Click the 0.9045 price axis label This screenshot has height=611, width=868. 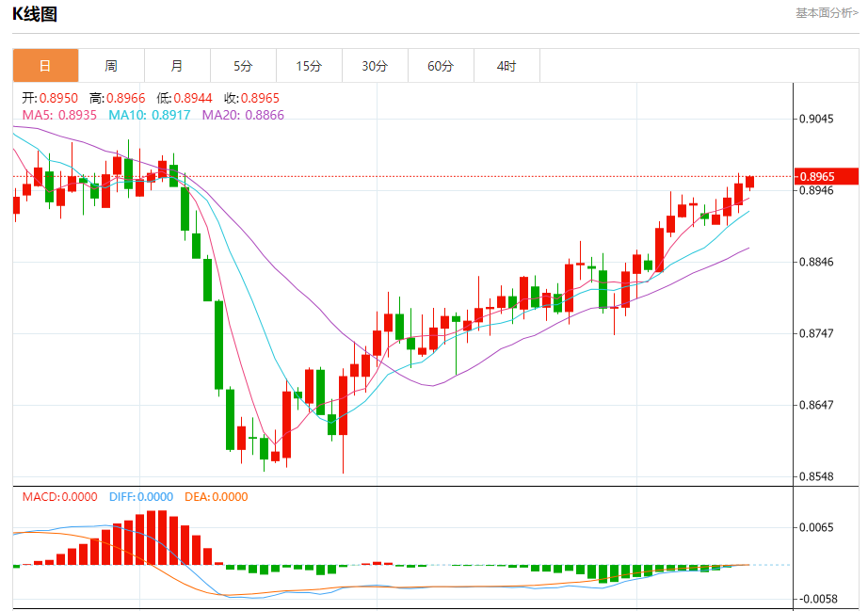click(816, 119)
